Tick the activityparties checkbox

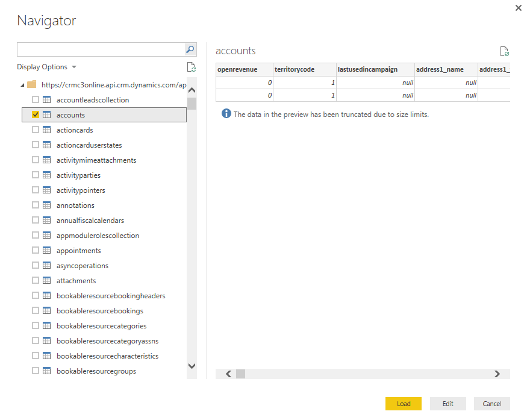tap(36, 175)
